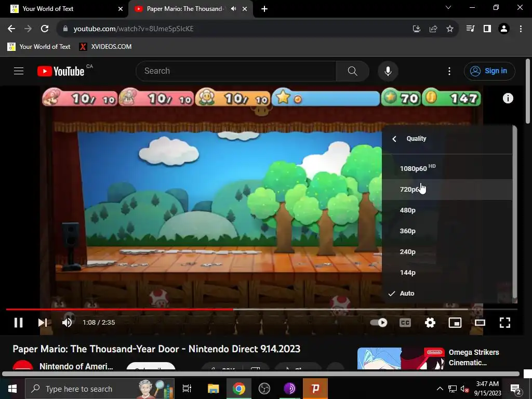
Task: Open Chrome side panel
Action: coord(487,29)
